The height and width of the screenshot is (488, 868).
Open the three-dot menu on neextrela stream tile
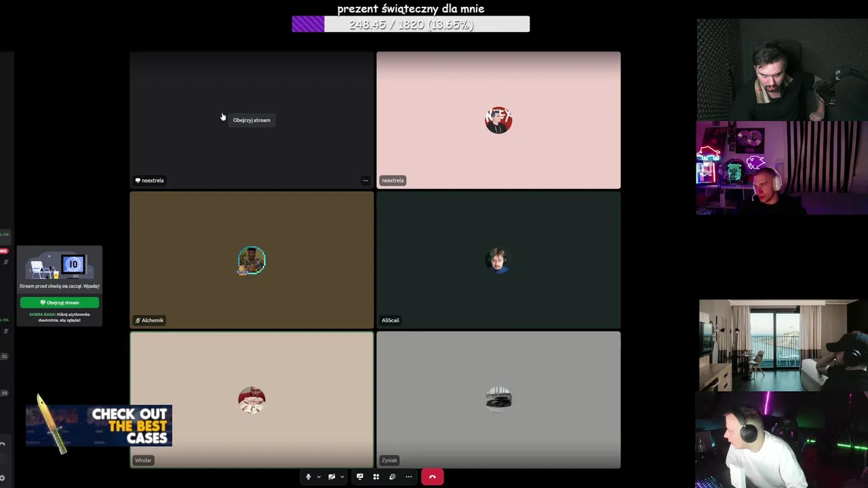point(366,180)
